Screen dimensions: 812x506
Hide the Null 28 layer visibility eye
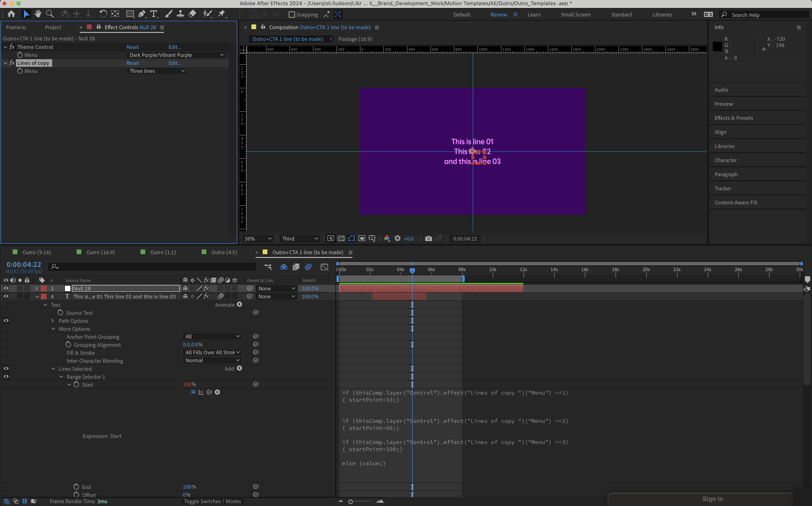coord(6,288)
